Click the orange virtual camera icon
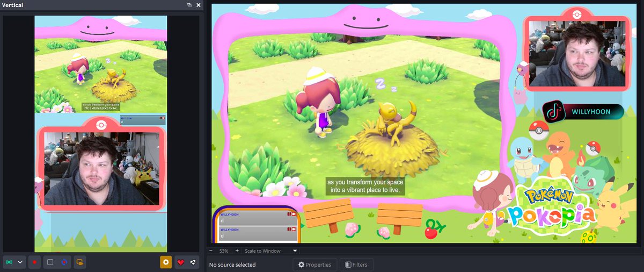644x272 pixels. 79,262
